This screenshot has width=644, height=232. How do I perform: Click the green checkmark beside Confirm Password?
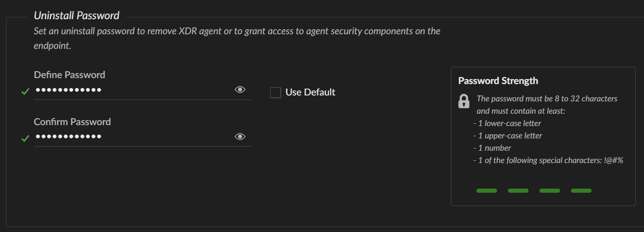click(x=26, y=138)
